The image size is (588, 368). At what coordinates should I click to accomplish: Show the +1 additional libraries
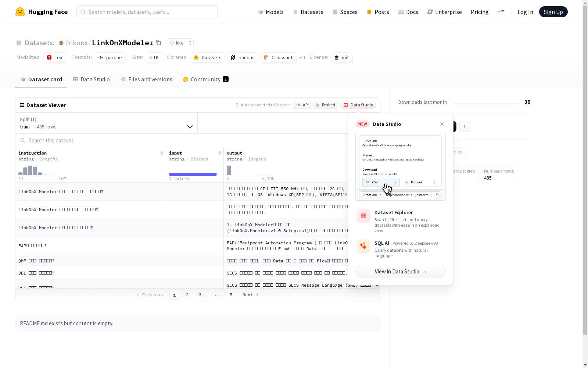coord(302,57)
